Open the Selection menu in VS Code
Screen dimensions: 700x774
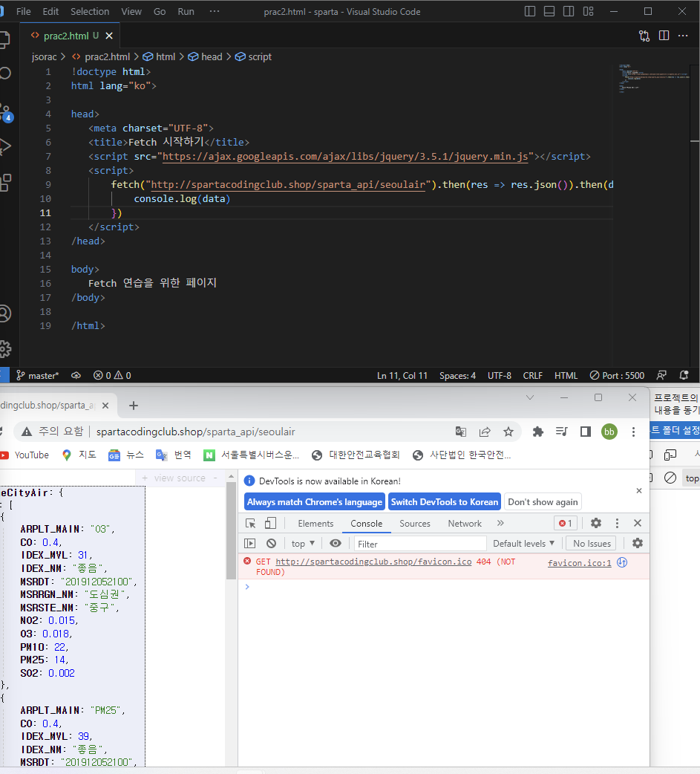click(90, 11)
